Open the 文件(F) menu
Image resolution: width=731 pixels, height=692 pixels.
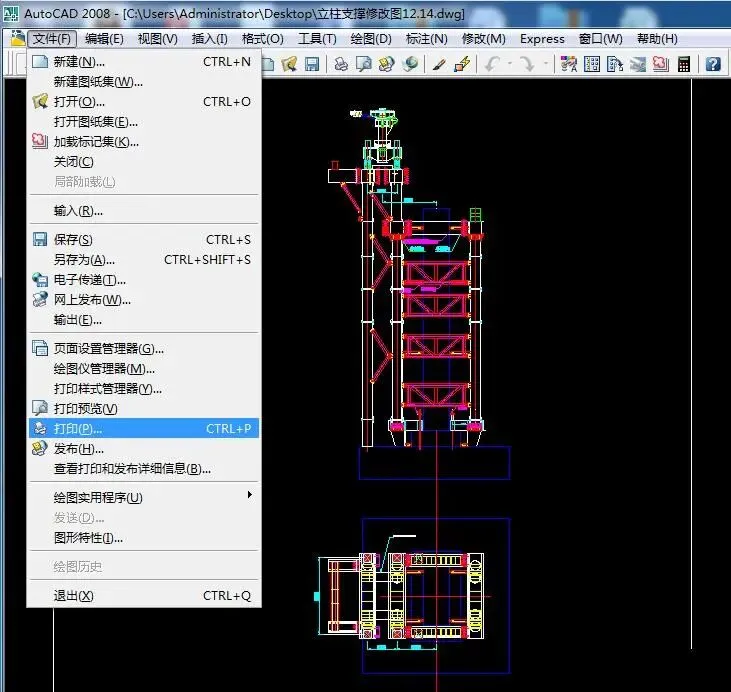(51, 39)
